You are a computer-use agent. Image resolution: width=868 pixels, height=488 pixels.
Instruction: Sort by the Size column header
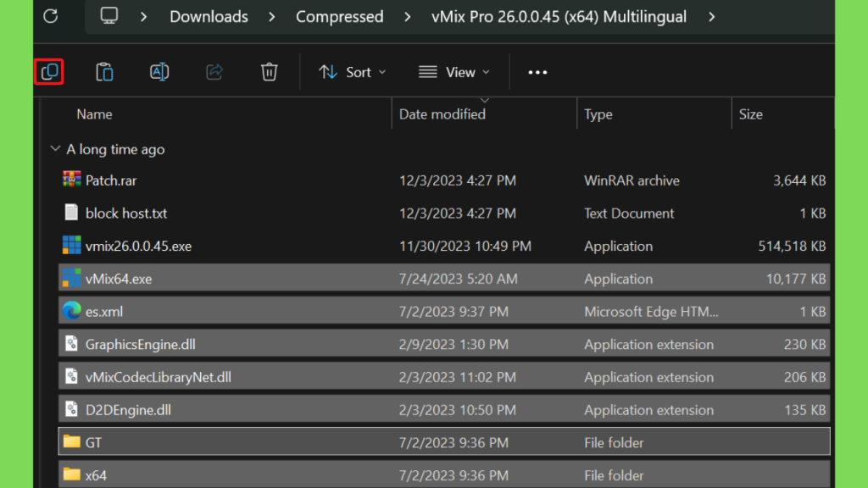(751, 114)
